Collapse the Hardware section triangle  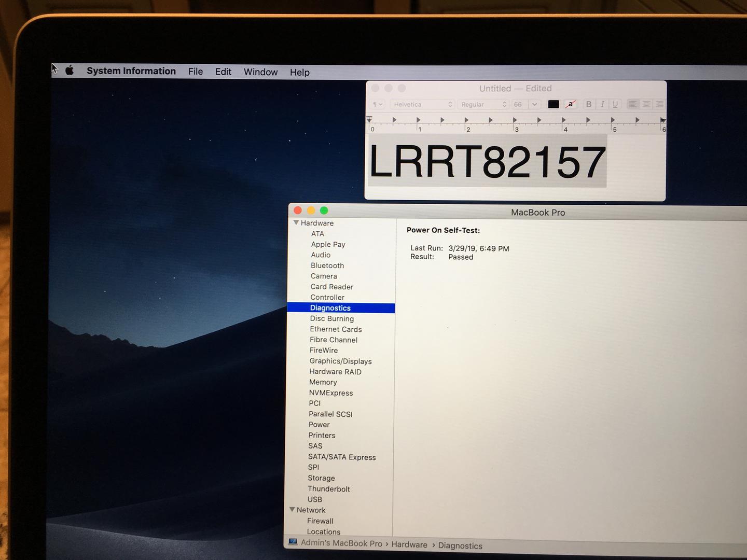tap(296, 222)
